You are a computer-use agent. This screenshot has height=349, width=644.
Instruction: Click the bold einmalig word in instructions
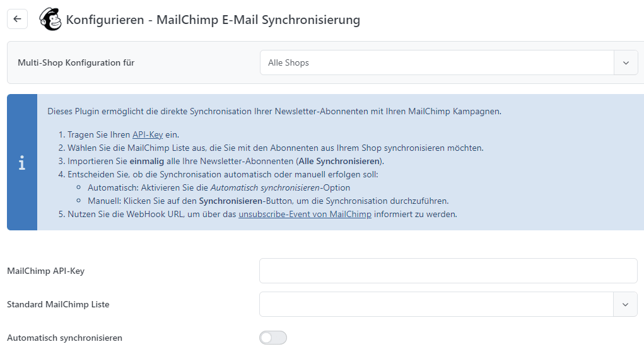pyautogui.click(x=156, y=161)
